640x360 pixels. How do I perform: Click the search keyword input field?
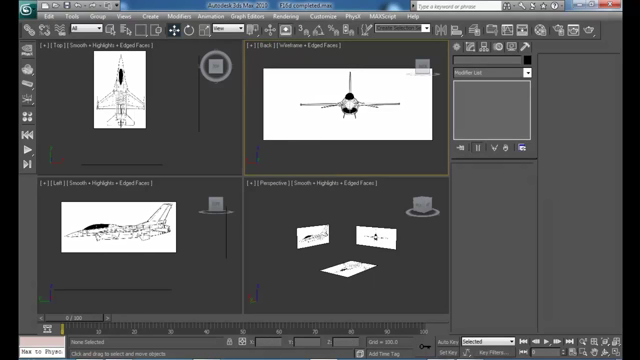tap(459, 6)
